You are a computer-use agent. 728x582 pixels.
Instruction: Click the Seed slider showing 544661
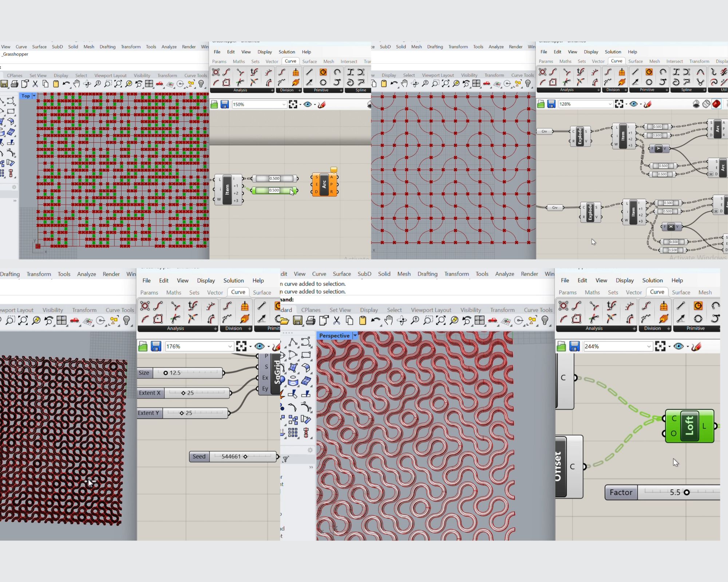pyautogui.click(x=234, y=457)
